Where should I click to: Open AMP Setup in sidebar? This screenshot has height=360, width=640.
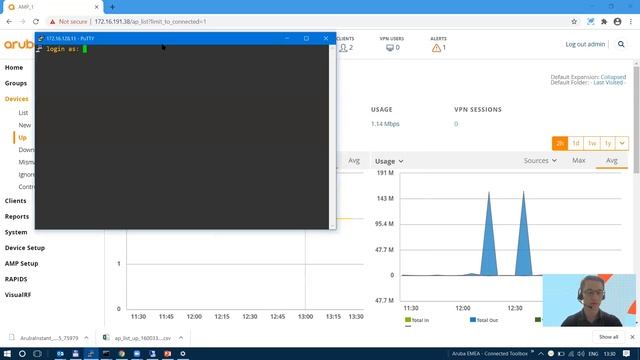coord(22,263)
